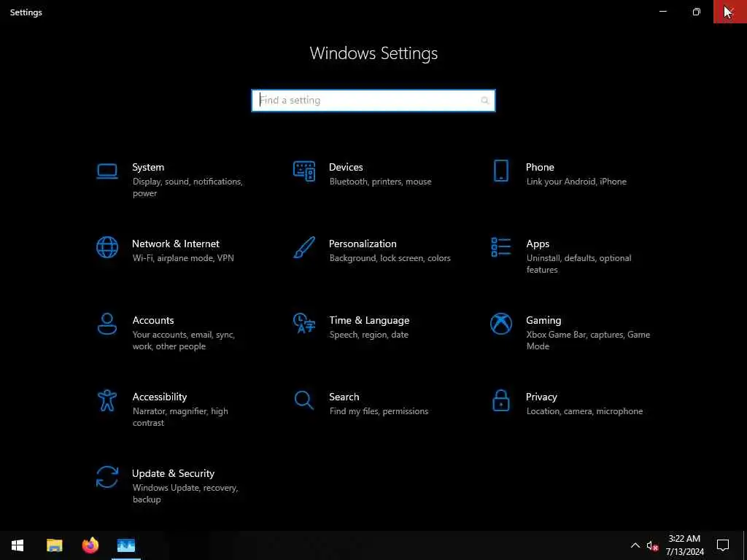Click the magnifier in Find a setting box
This screenshot has width=747, height=560.
(x=484, y=101)
